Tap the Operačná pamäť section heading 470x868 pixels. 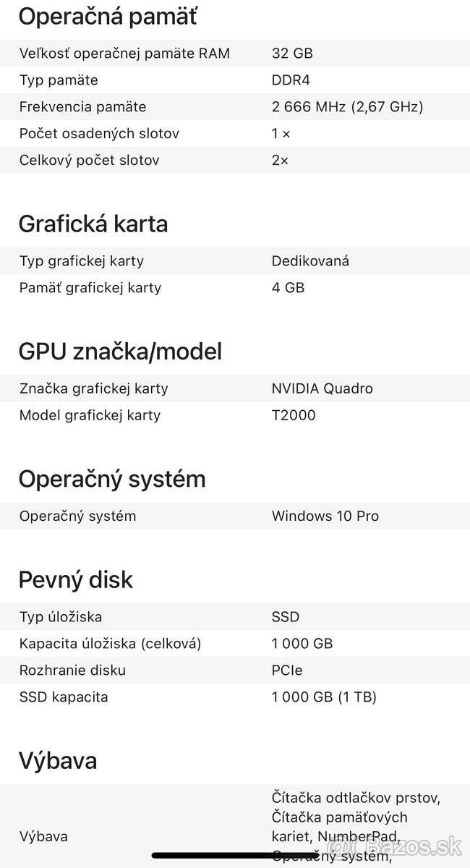[108, 16]
